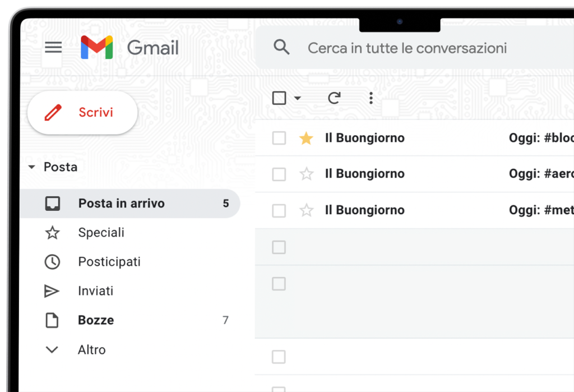Show more labels via Altro
574x392 pixels.
click(x=91, y=350)
